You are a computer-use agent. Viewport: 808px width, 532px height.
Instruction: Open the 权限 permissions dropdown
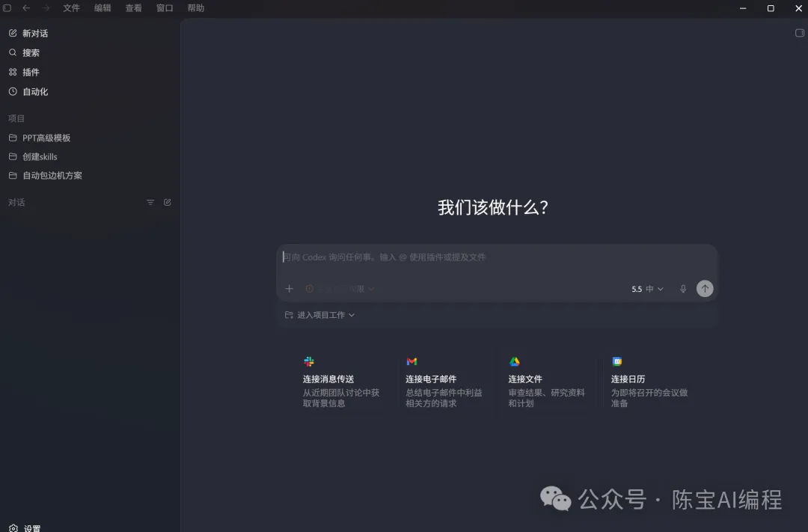(x=340, y=289)
